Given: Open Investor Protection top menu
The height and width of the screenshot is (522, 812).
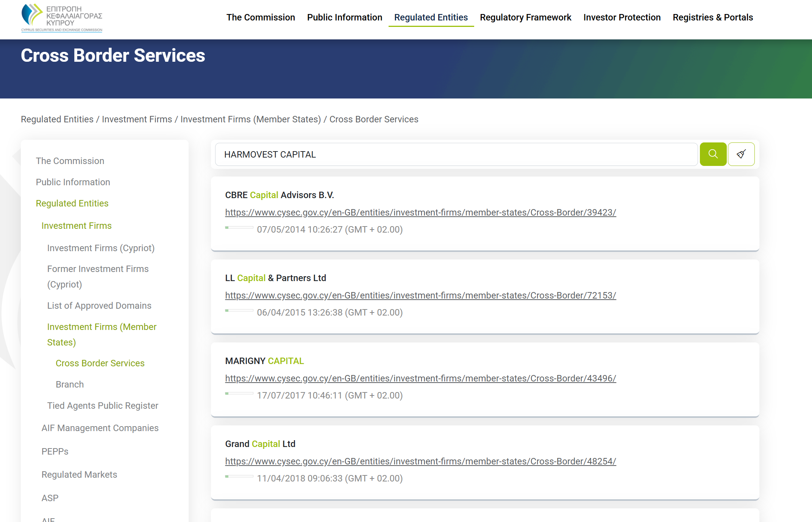Looking at the screenshot, I should [622, 17].
